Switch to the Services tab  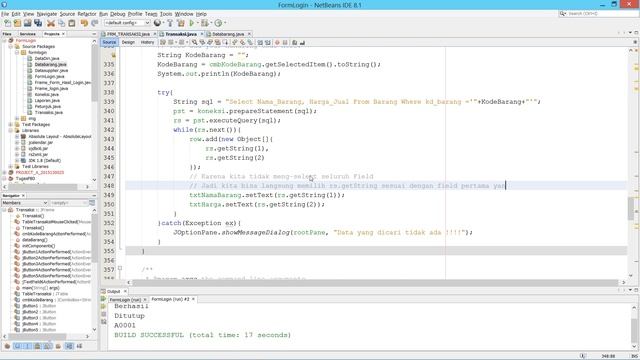pos(27,34)
